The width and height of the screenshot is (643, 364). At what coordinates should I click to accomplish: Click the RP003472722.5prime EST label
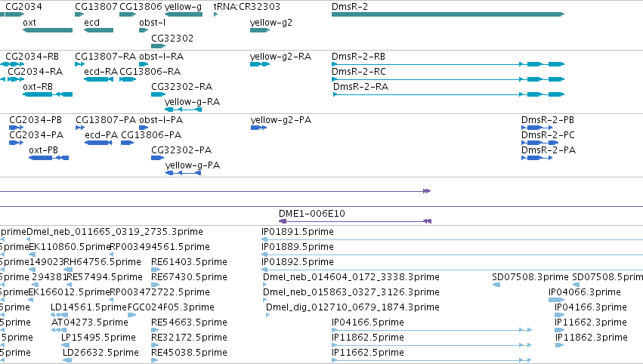160,293
